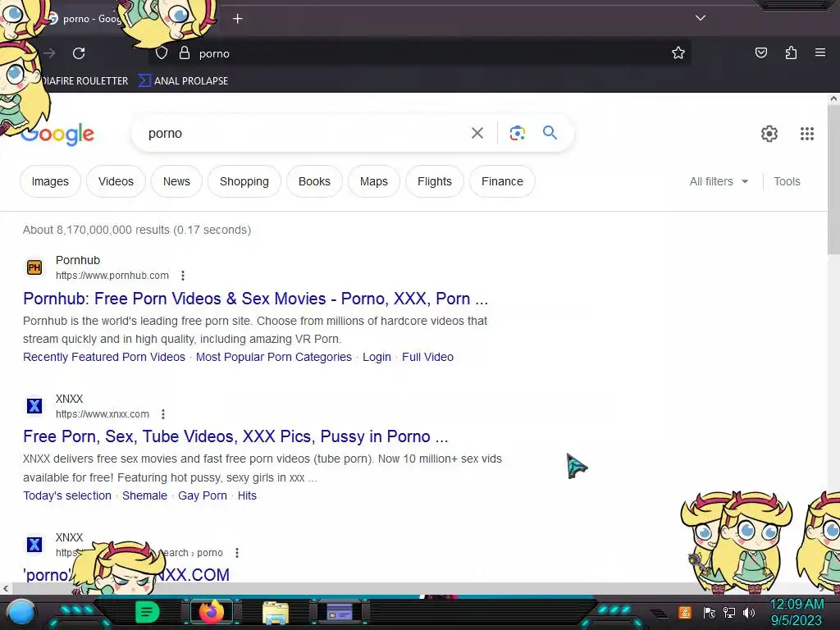Clear the search query text
Screen dimensions: 840x630
coord(477,133)
